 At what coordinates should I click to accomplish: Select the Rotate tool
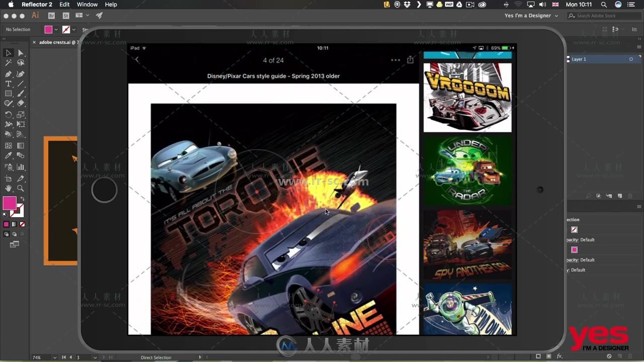point(9,115)
